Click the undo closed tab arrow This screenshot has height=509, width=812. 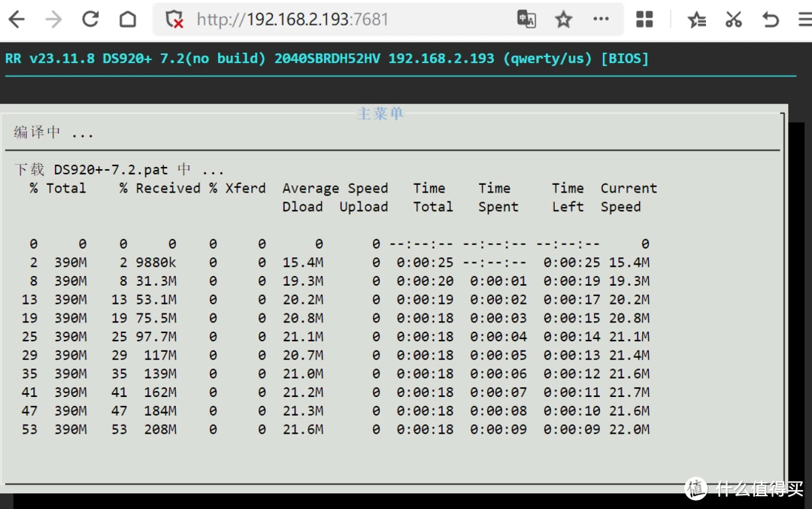771,20
